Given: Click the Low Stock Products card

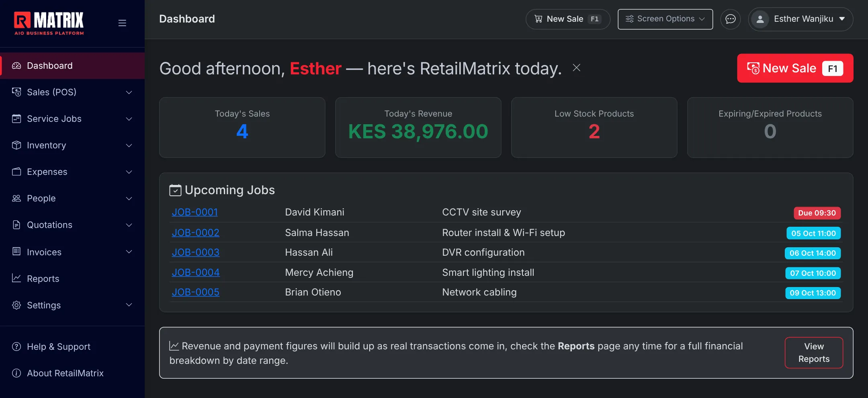Looking at the screenshot, I should point(594,127).
